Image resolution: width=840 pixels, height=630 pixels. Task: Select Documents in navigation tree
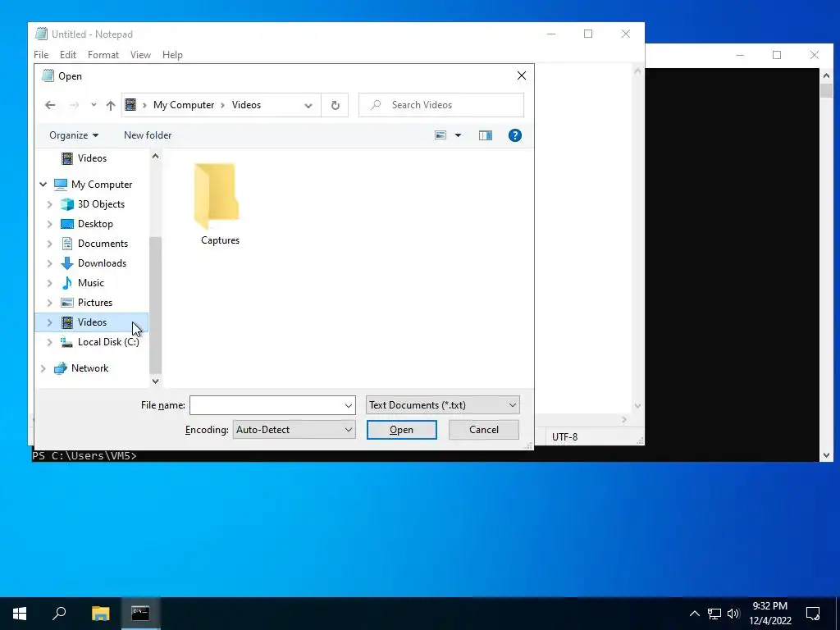[103, 244]
